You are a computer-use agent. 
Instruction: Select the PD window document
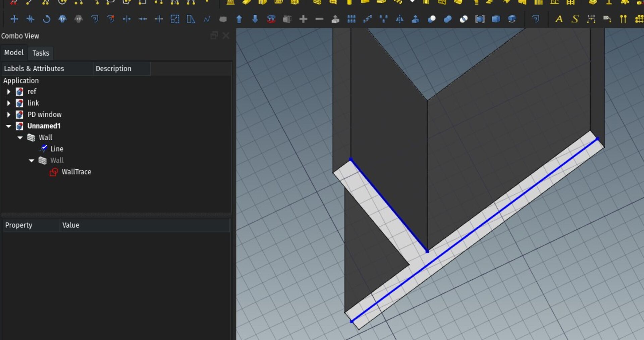[x=44, y=115]
